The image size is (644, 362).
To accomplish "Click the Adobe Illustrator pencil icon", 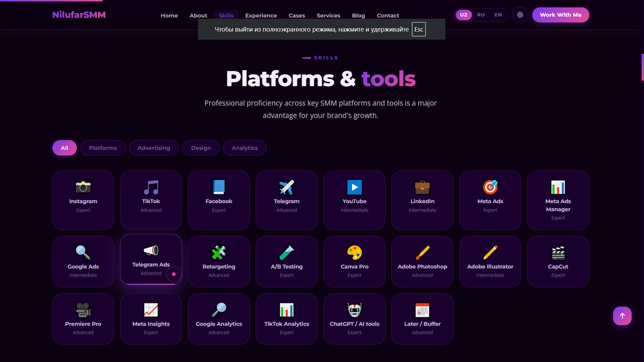I will click(x=491, y=253).
